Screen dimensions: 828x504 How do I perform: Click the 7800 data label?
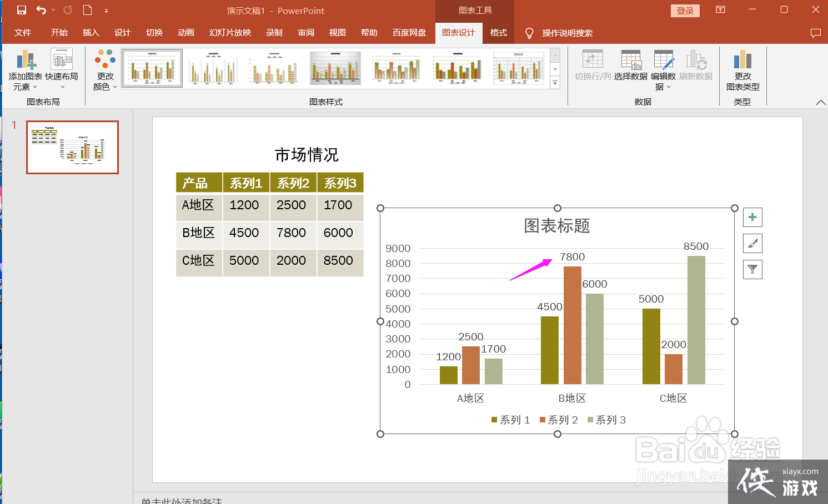click(572, 257)
